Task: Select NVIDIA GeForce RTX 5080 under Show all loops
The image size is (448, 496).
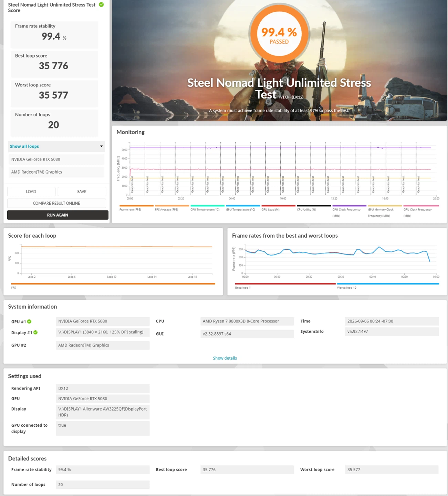Action: (56, 159)
